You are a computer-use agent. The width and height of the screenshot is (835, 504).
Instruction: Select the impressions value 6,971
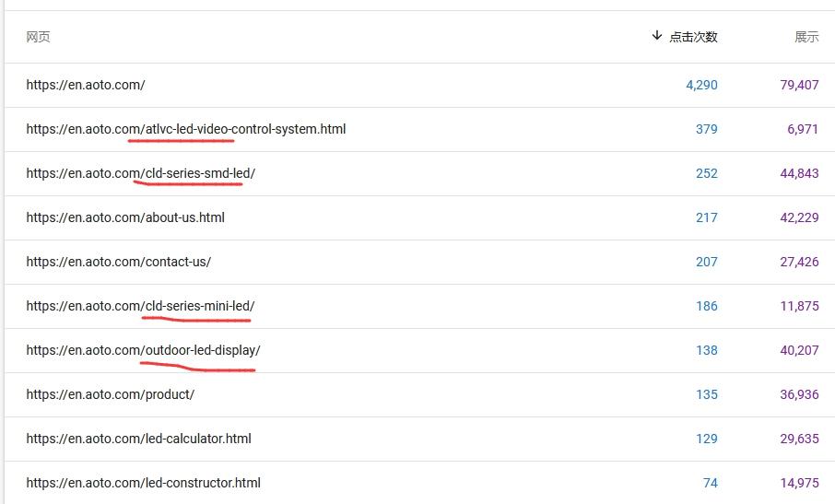[803, 129]
